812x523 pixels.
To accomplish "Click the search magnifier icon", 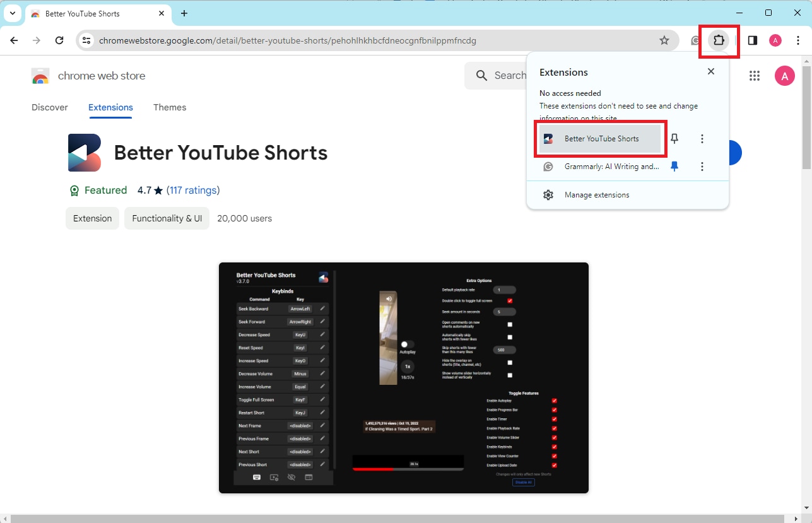I will (482, 76).
